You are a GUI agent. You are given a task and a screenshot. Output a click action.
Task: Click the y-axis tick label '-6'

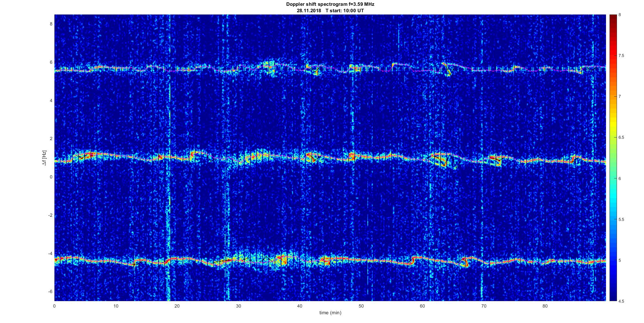51,291
